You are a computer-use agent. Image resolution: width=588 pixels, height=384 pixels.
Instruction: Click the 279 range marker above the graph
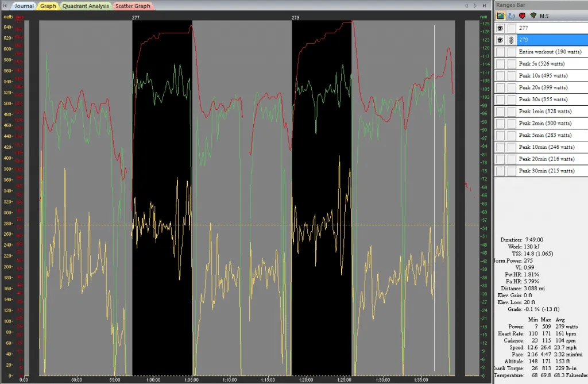(296, 18)
